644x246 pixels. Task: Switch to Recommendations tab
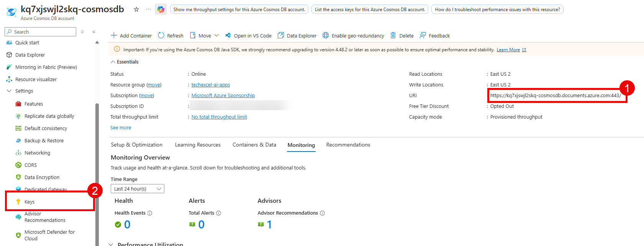(x=348, y=145)
